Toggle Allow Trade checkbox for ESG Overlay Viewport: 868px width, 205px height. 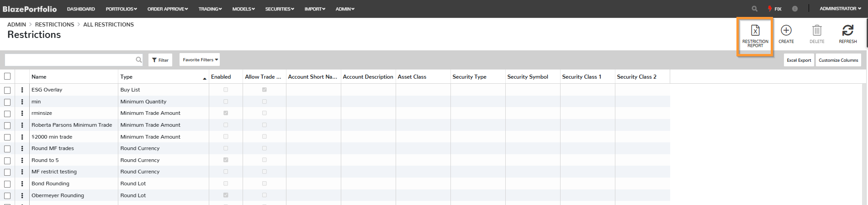[x=265, y=90]
